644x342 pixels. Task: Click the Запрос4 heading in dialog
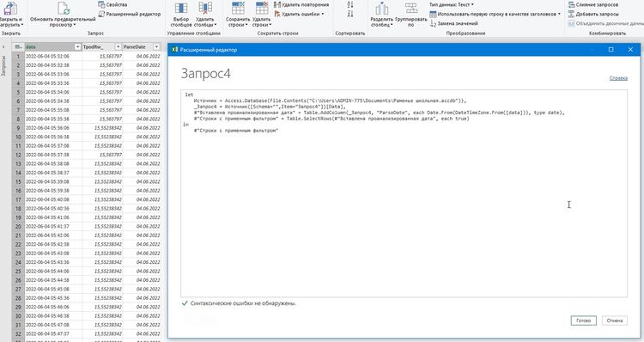206,74
